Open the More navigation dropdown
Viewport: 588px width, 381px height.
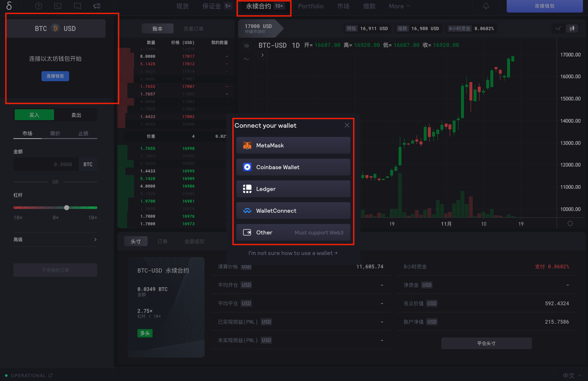(x=399, y=6)
